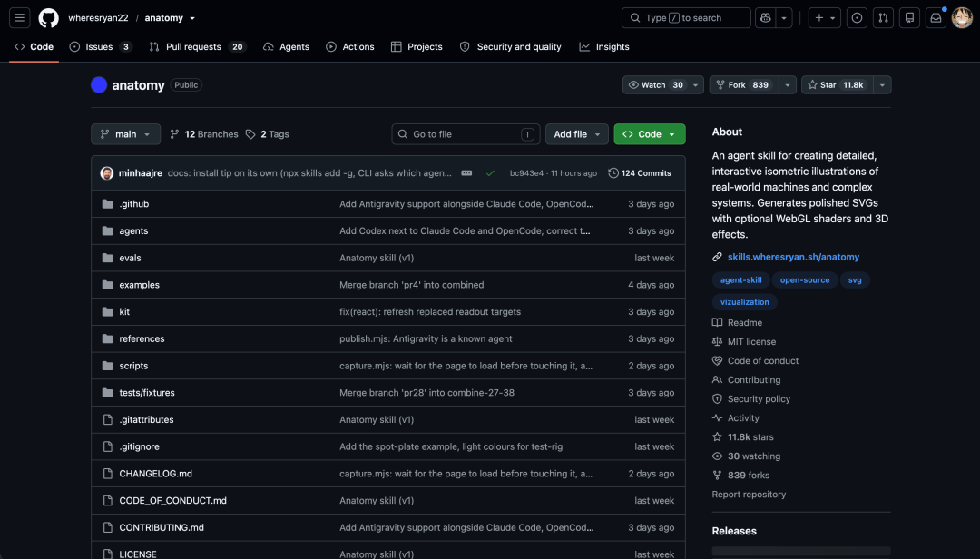Switch to the Issues tab
The height and width of the screenshot is (559, 980).
click(100, 47)
